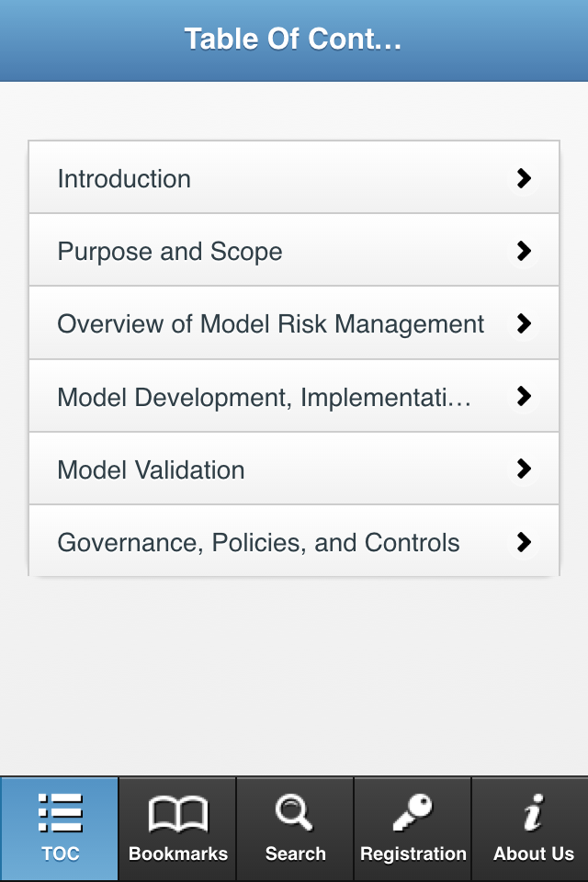The height and width of the screenshot is (882, 588).
Task: Tap the Search magnifying glass icon
Action: pos(295,813)
